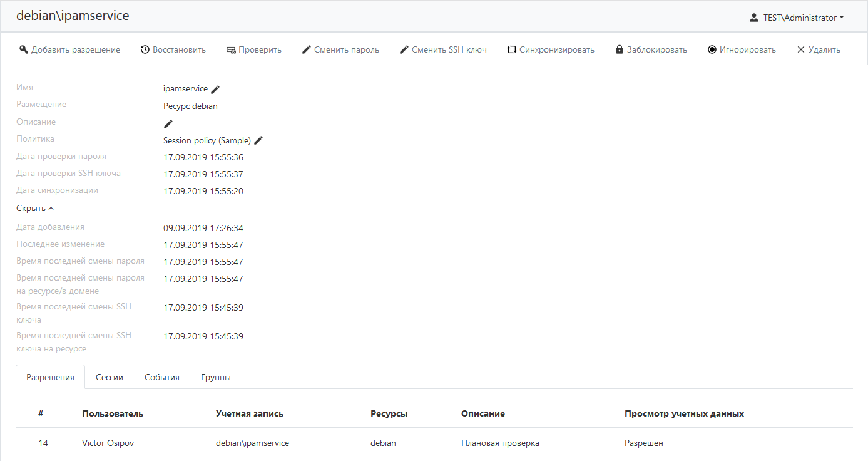Image resolution: width=868 pixels, height=461 pixels.
Task: Click the Пользователь column header
Action: point(113,413)
